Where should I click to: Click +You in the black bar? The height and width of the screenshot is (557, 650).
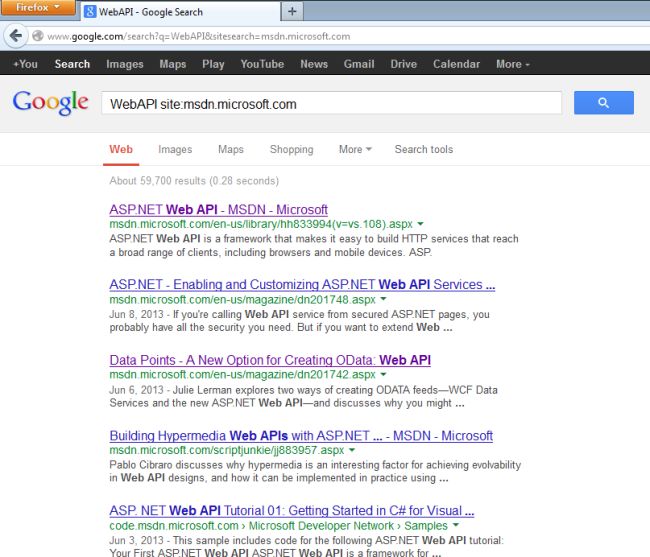25,64
